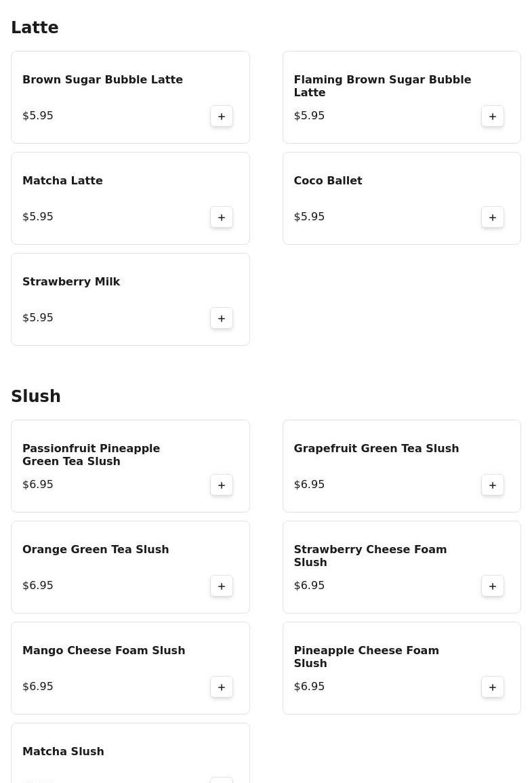Add Mango Cheese Foam Slush to cart
The image size is (532, 783).
click(x=222, y=687)
